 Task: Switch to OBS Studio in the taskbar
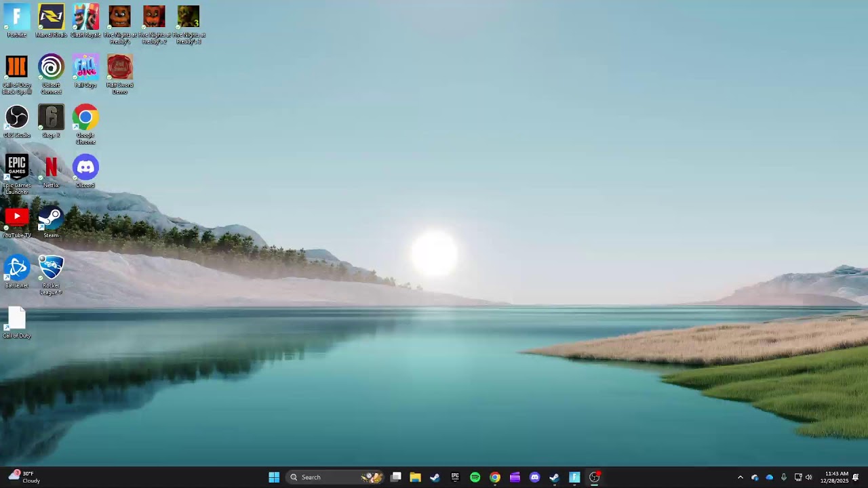(x=594, y=477)
